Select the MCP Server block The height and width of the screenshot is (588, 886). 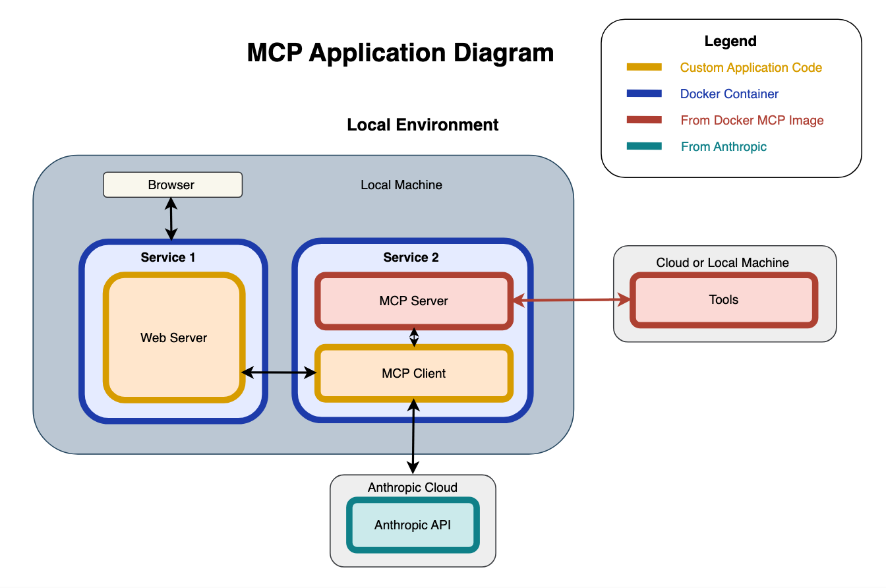point(414,301)
